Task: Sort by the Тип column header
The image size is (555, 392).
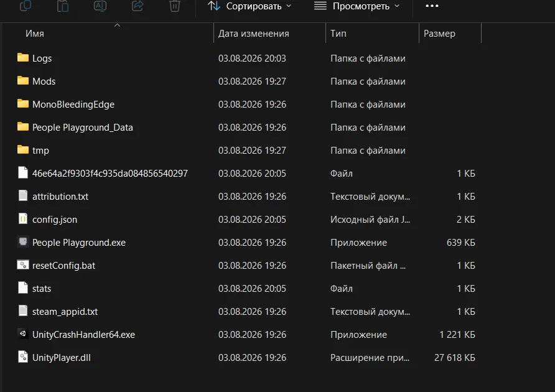Action: click(338, 33)
